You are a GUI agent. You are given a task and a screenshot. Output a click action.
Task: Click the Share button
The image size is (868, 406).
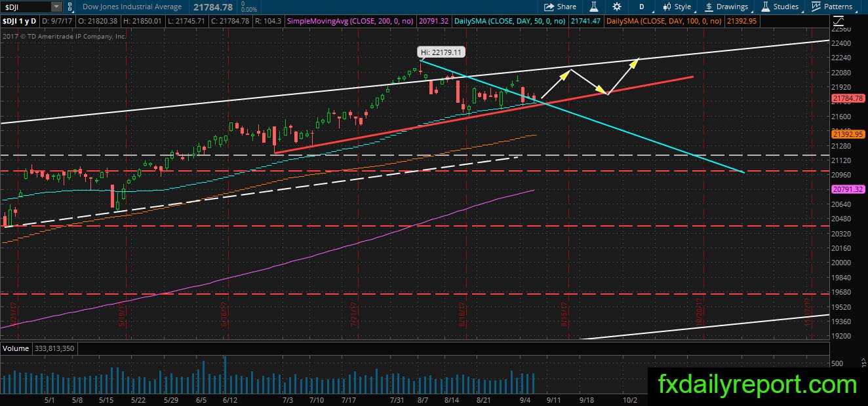561,7
